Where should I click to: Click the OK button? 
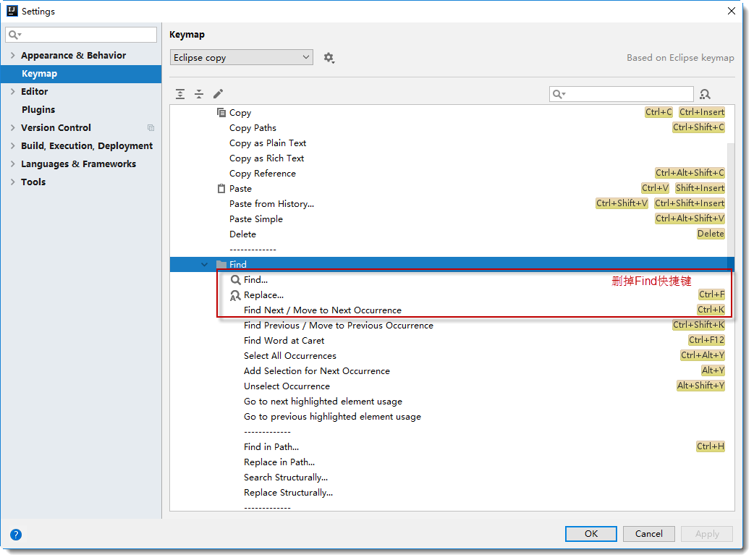pos(591,533)
